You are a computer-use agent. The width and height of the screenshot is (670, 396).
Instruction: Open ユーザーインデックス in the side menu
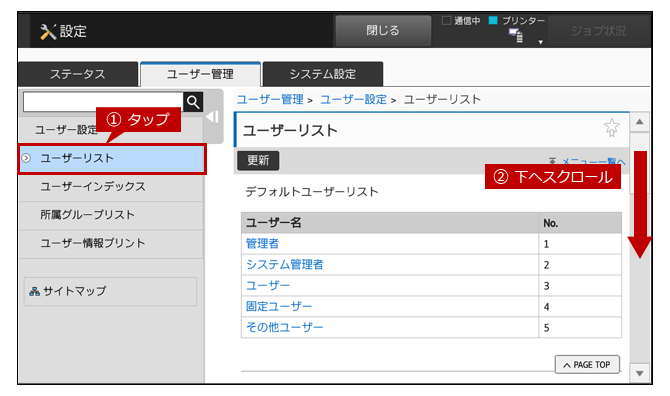(x=111, y=187)
